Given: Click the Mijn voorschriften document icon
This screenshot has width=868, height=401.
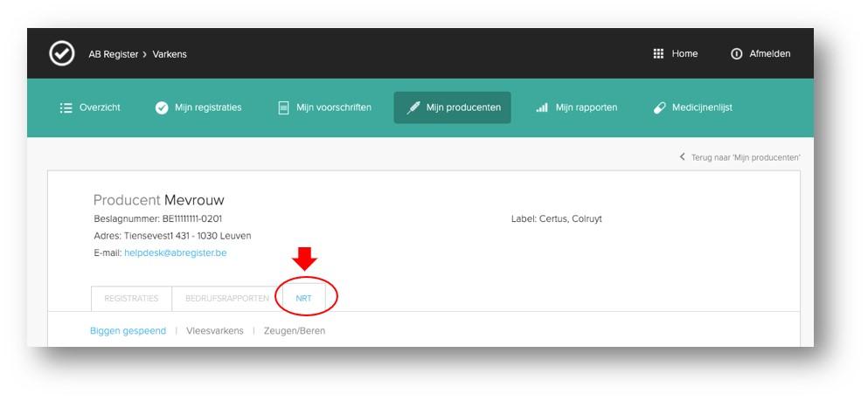Looking at the screenshot, I should (283, 107).
